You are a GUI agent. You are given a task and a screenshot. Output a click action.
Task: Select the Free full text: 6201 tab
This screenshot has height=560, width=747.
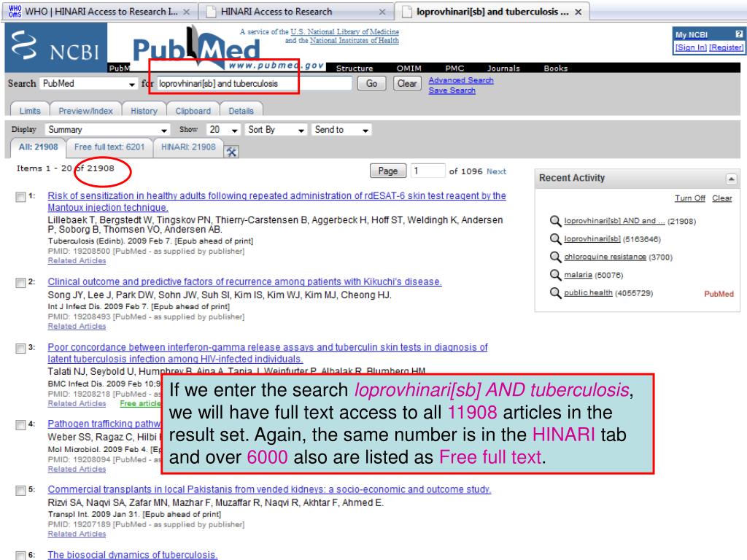[109, 147]
